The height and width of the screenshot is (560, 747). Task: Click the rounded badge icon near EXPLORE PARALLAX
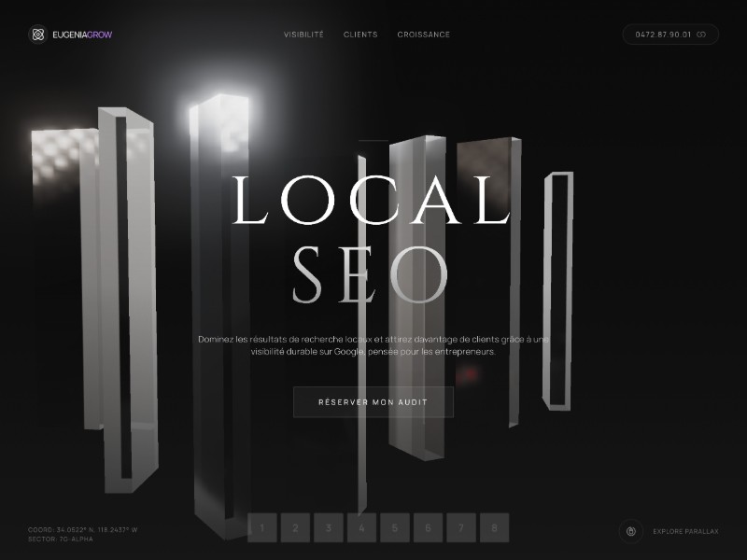pos(631,530)
